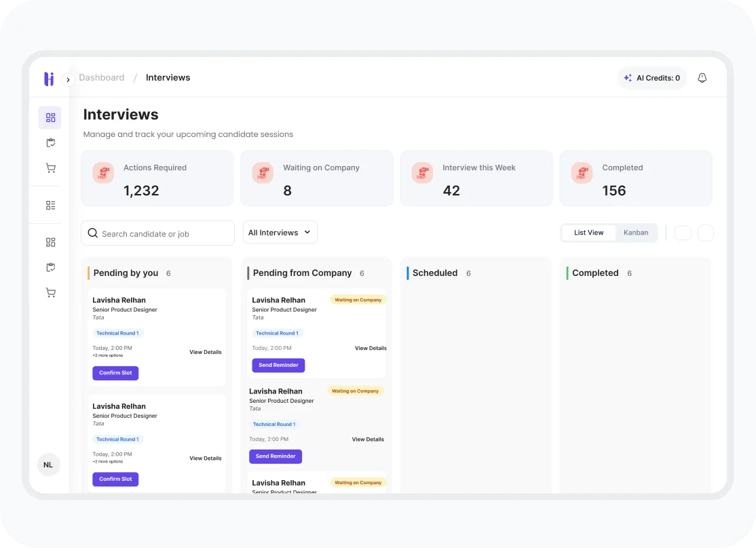The width and height of the screenshot is (756, 548).
Task: Click the purple app logo
Action: [x=49, y=79]
